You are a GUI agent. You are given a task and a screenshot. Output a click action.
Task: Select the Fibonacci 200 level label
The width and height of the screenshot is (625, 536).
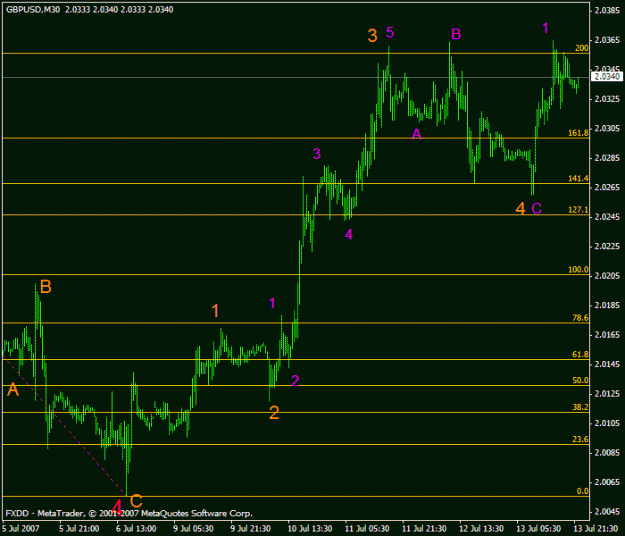pyautogui.click(x=582, y=48)
